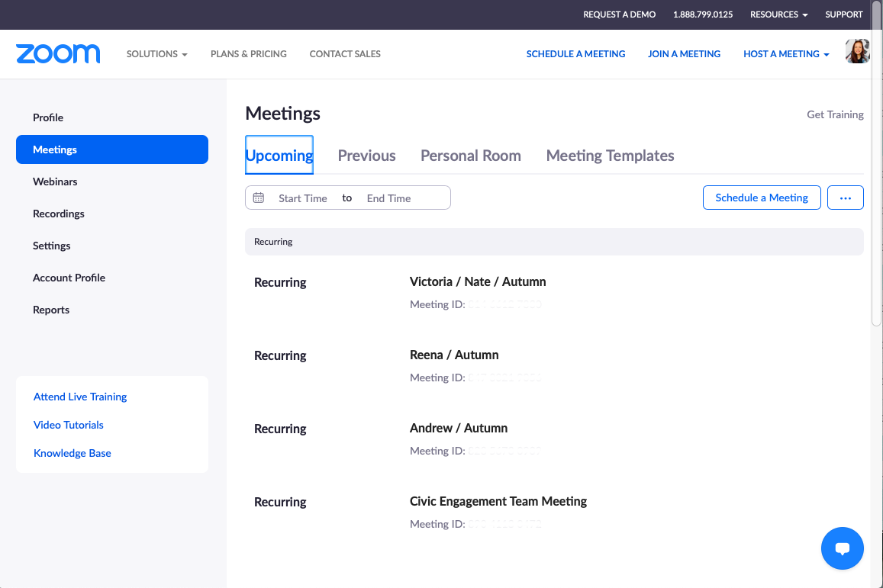Select Recordings in the sidebar
The width and height of the screenshot is (883, 588).
click(x=59, y=214)
